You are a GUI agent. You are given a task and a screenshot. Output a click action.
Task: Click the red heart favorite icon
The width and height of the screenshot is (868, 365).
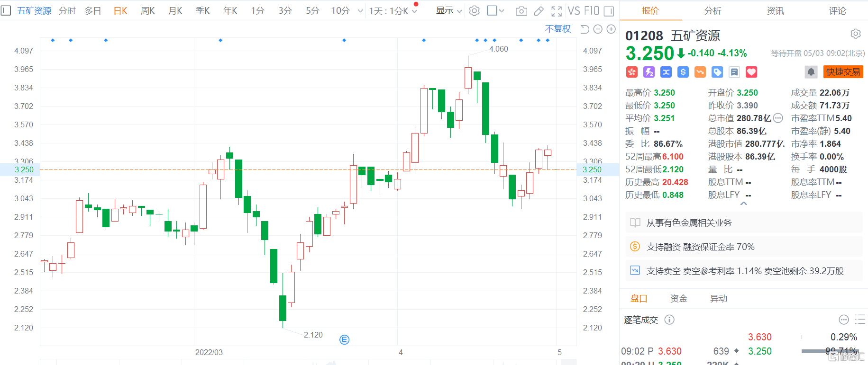(751, 72)
